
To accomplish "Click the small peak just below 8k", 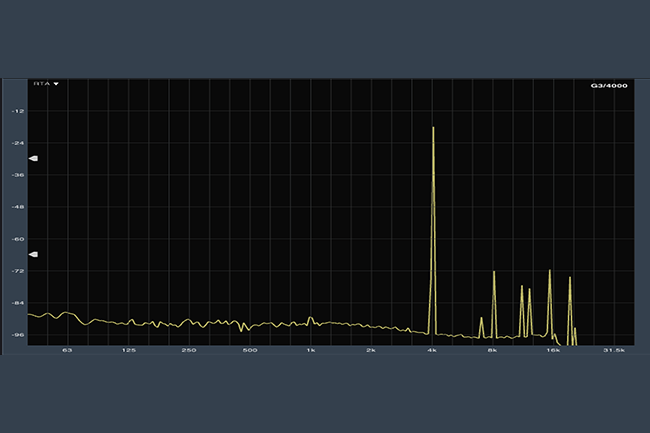I will (x=481, y=320).
